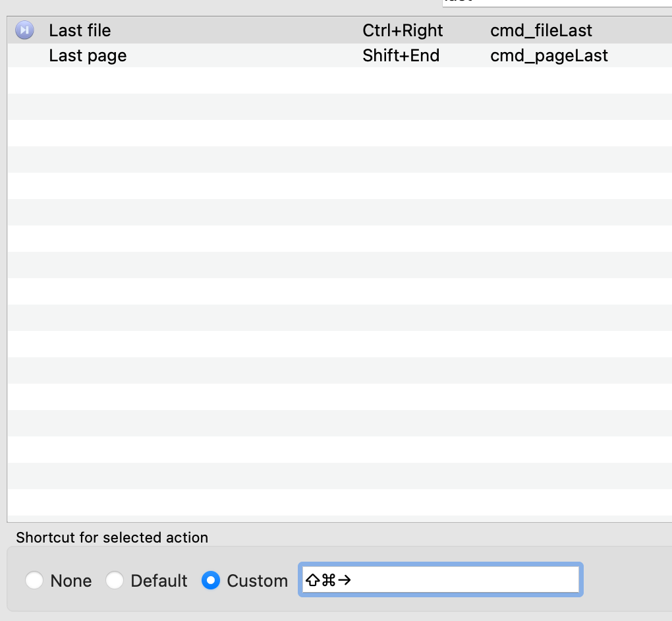672x621 pixels.
Task: Select the None radio button
Action: (x=34, y=581)
